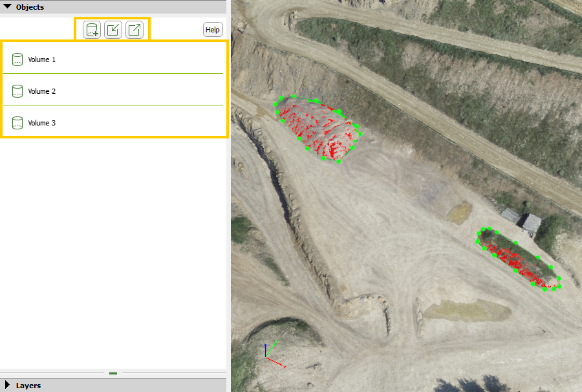Click the cylinder icon beside Volume 2
Viewport: 582px width, 392px height.
(x=17, y=91)
